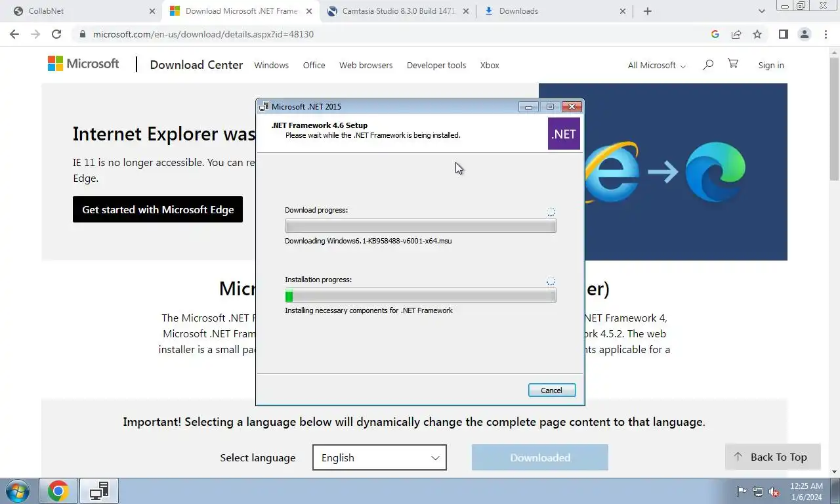This screenshot has width=840, height=504.
Task: Open Chrome profile avatar
Action: point(804,34)
